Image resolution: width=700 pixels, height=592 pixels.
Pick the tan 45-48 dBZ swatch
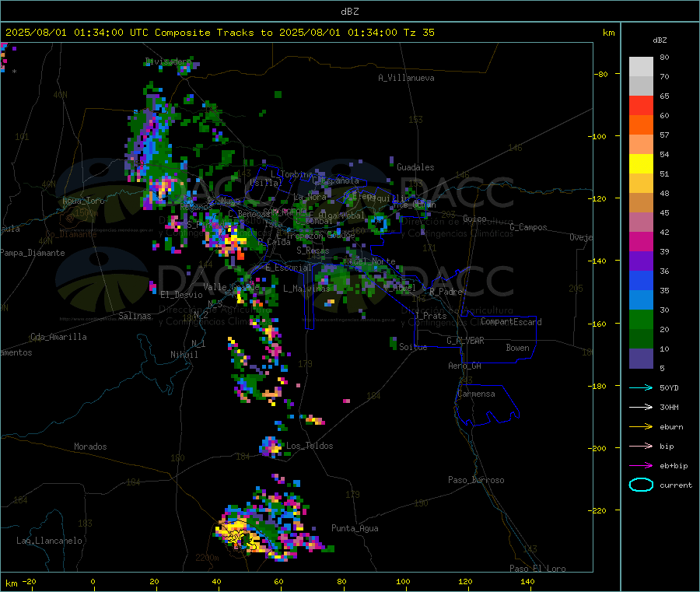[x=641, y=203]
